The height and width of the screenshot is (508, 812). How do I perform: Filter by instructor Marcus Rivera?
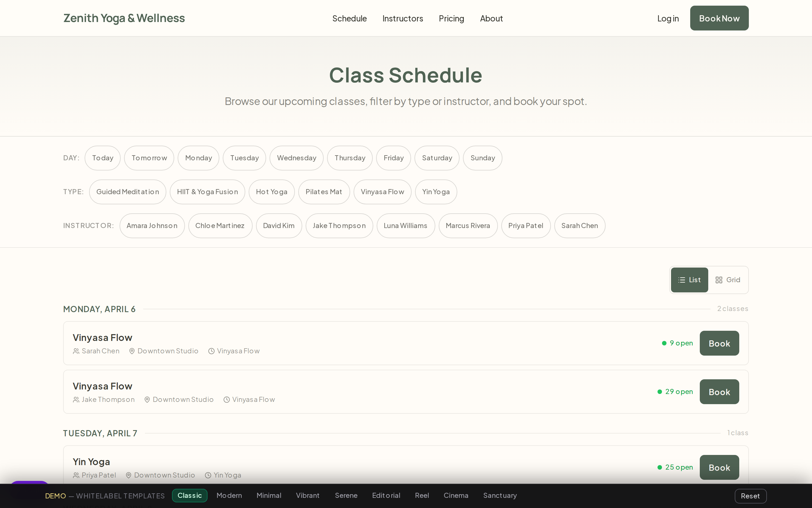(x=468, y=226)
